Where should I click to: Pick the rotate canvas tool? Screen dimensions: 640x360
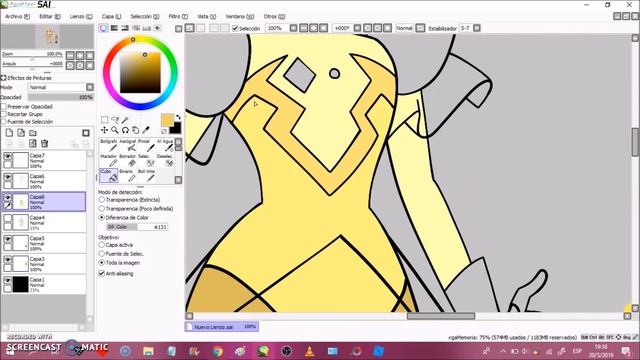[125, 130]
